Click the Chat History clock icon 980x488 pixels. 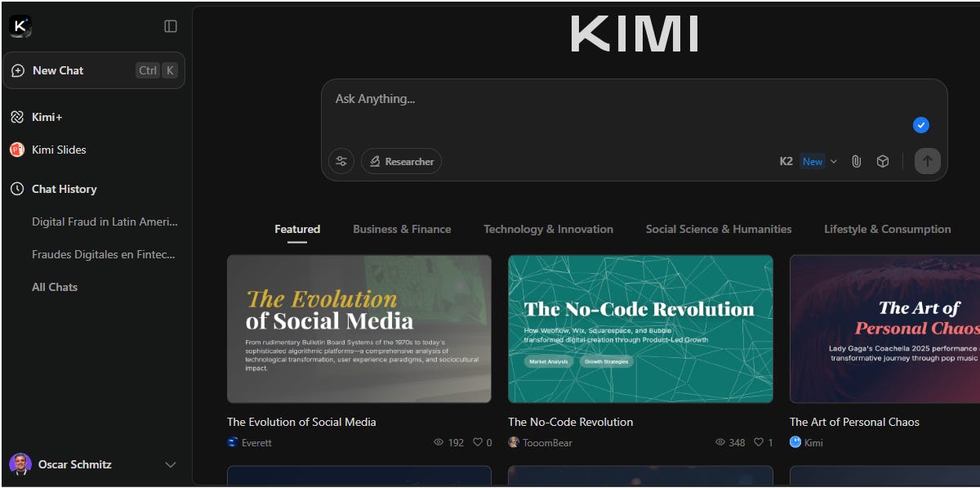coord(17,189)
